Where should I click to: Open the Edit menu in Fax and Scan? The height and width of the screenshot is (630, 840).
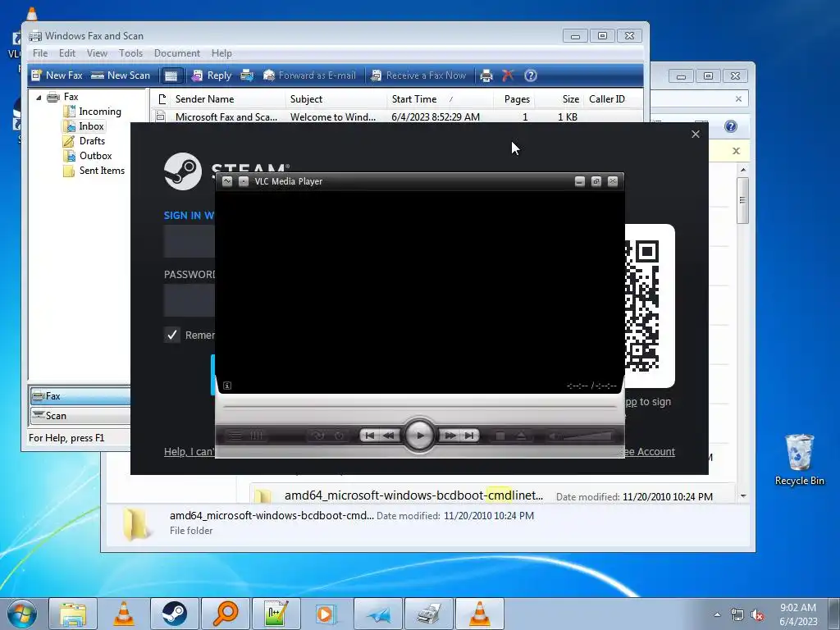(x=67, y=53)
